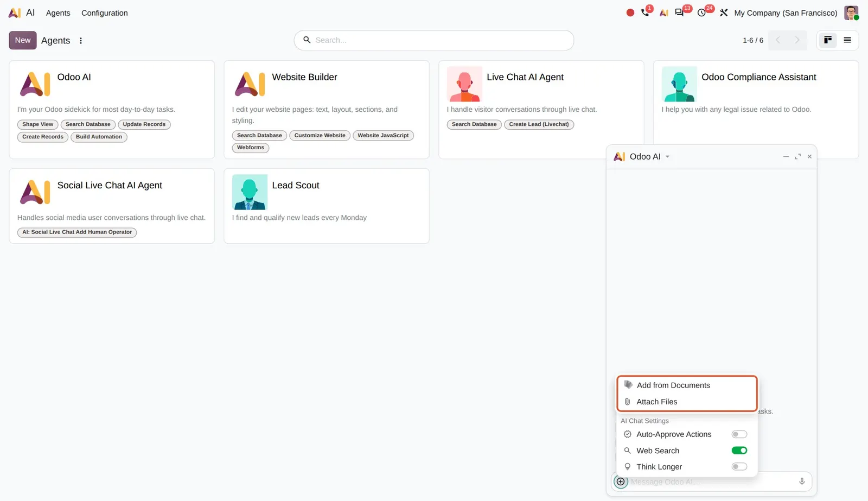
Task: Click the Update Records tag
Action: [144, 124]
